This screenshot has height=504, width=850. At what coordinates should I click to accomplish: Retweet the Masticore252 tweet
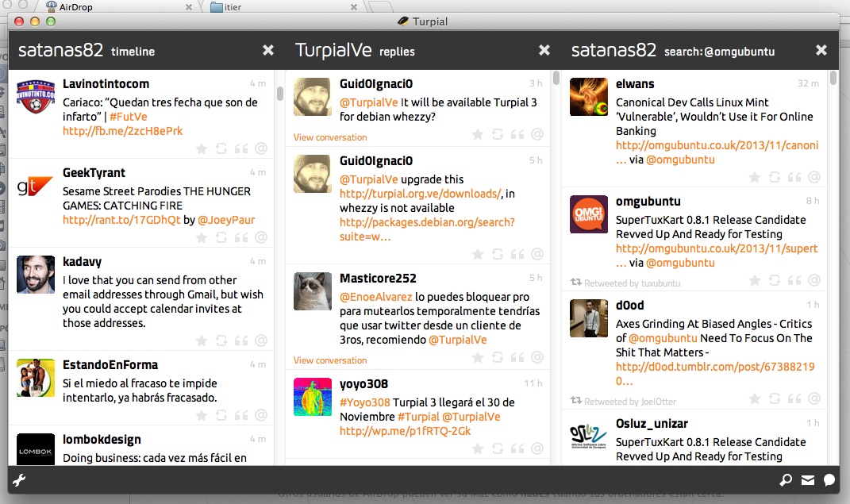tap(498, 357)
